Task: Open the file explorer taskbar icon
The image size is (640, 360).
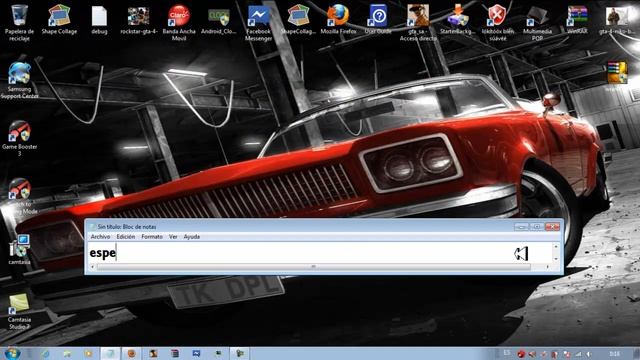Action: click(67, 354)
